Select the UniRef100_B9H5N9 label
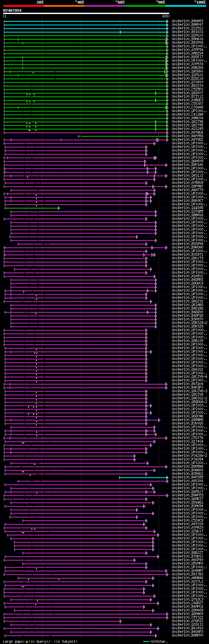Screen dimensions: 209x644 (187, 467)
